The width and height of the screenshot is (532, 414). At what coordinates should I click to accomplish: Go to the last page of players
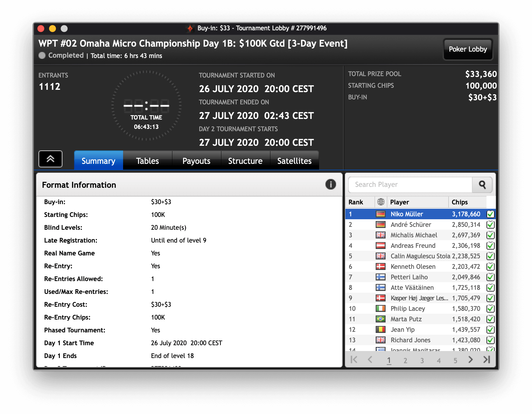[487, 360]
